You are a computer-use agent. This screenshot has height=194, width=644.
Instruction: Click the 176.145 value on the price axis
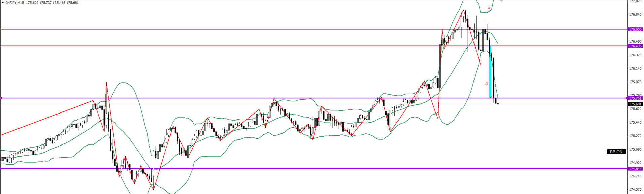(635, 68)
